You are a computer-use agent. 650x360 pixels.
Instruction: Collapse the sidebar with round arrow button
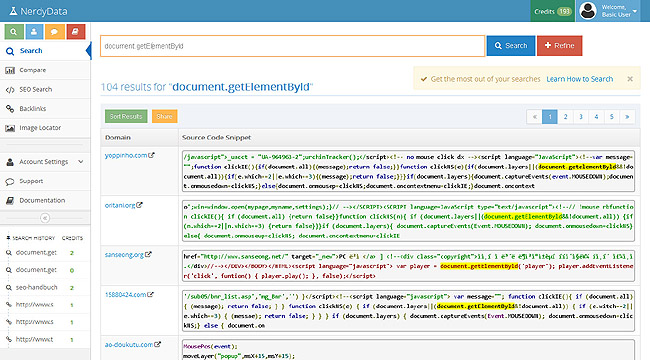(x=45, y=218)
